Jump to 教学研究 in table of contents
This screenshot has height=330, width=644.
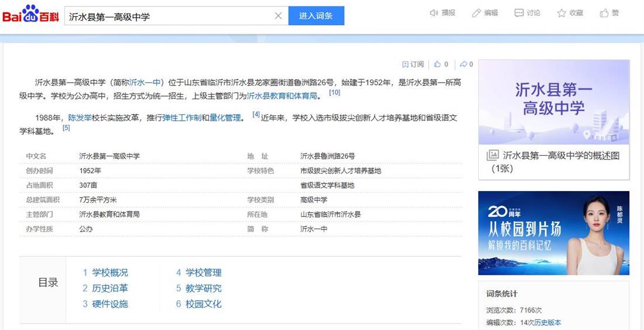[x=203, y=288]
